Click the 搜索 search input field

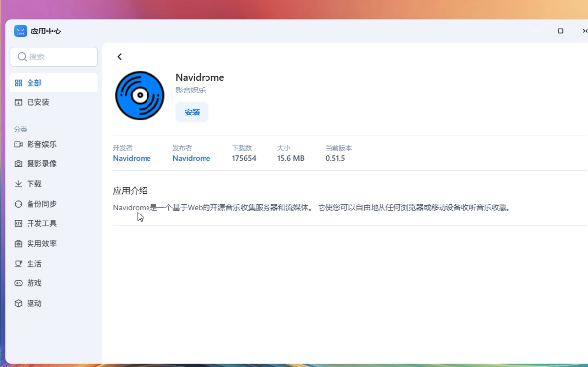[54, 57]
